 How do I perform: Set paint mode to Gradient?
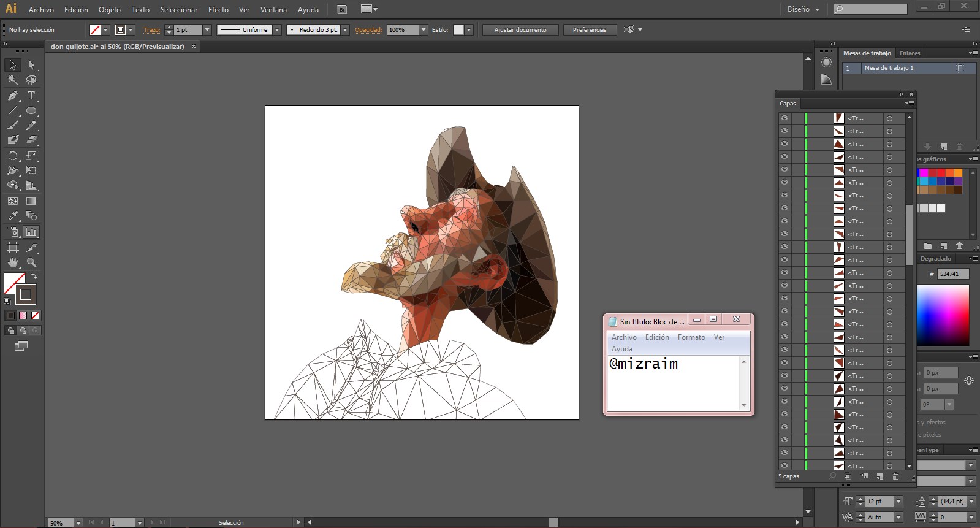pos(23,316)
